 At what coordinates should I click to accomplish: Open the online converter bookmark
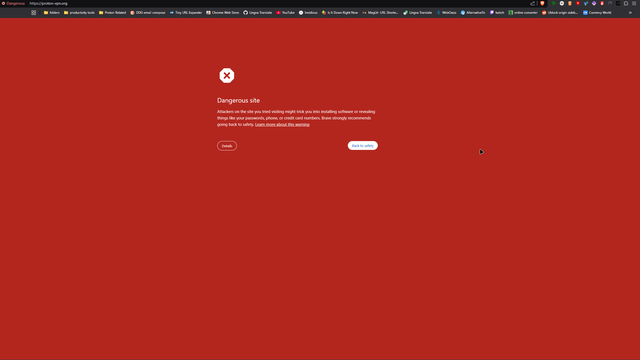click(523, 13)
